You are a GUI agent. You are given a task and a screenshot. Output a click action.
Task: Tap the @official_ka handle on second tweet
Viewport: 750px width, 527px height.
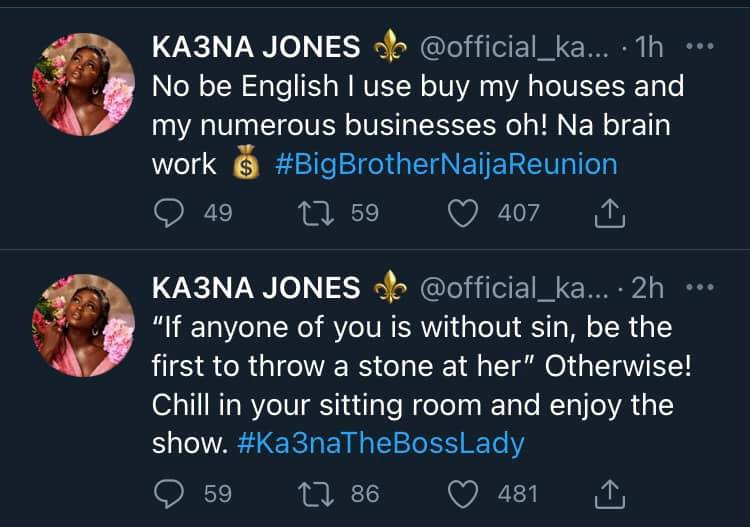(513, 288)
